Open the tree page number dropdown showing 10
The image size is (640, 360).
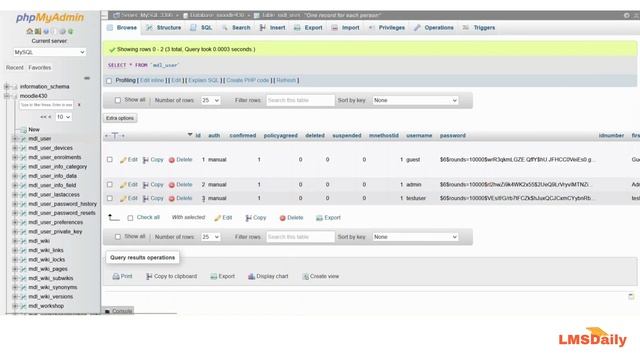click(63, 117)
